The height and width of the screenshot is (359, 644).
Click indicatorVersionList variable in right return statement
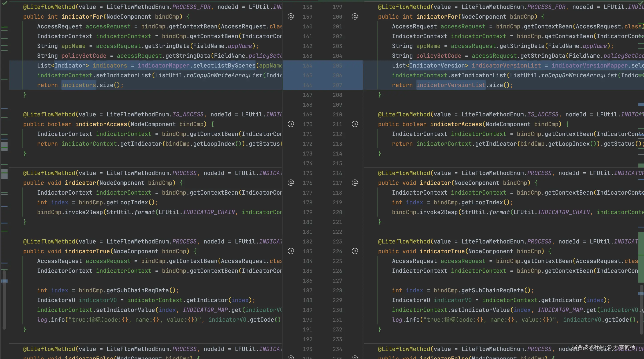click(451, 85)
